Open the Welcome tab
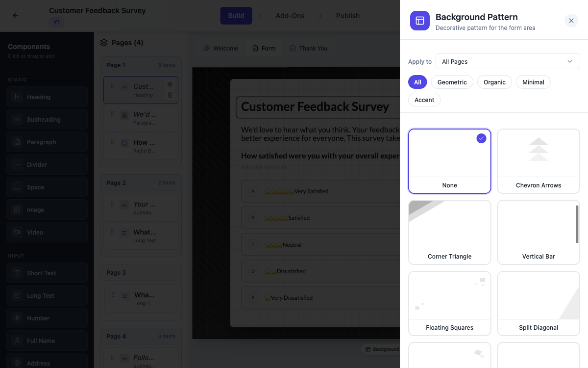 [221, 48]
